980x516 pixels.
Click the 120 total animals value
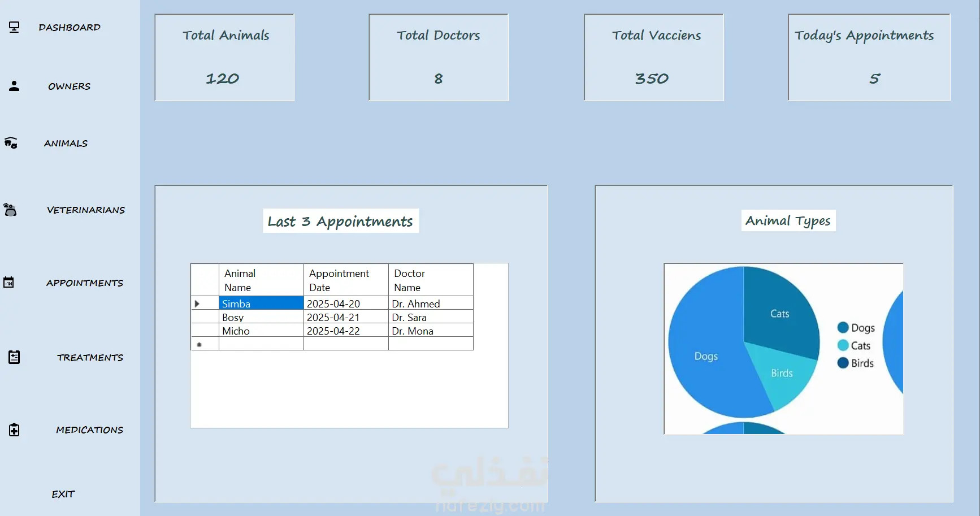click(x=223, y=79)
